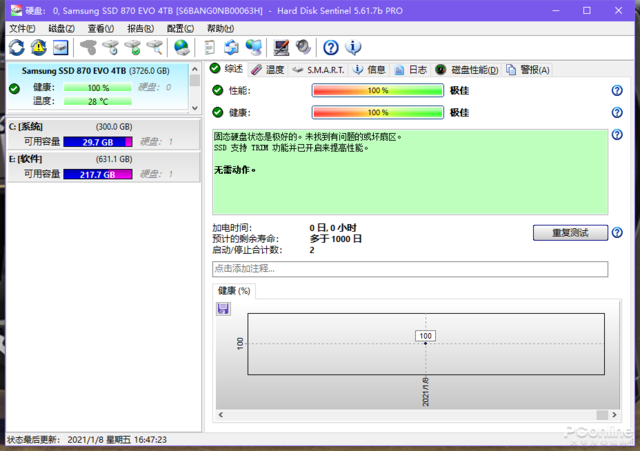Click the speaker sound toolbar icon
Image resolution: width=640 pixels, height=451 pixels.
pos(303,48)
